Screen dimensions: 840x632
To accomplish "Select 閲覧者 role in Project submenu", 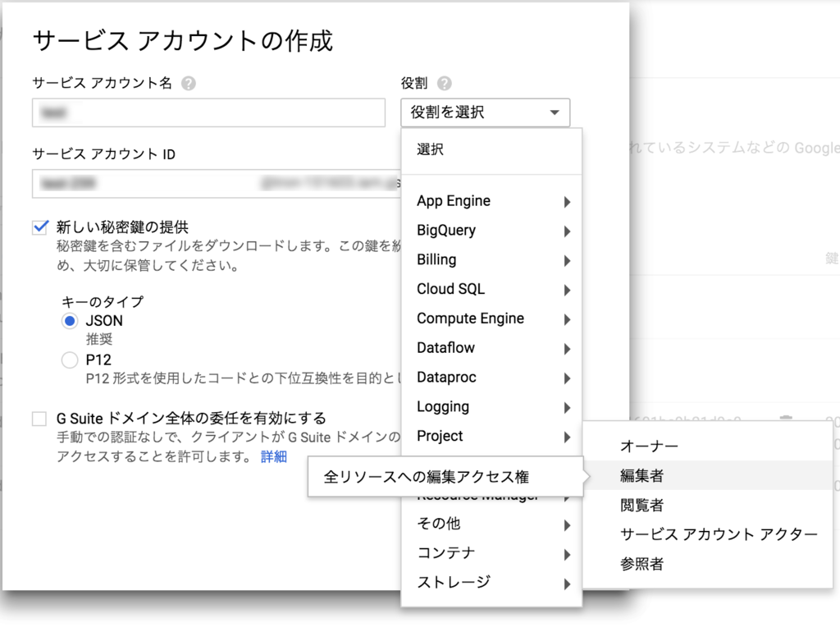I will pos(708,505).
